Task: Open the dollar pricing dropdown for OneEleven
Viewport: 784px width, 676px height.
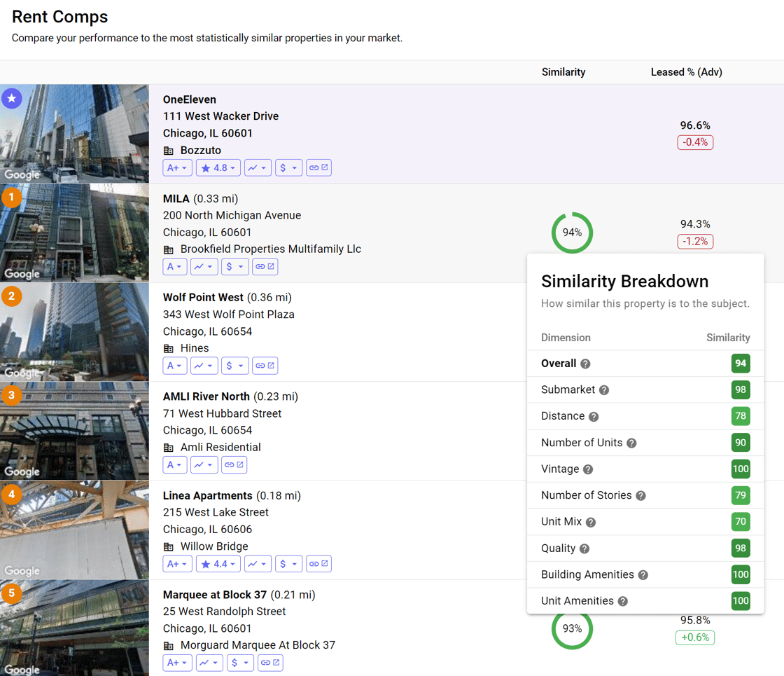Action: (x=288, y=167)
